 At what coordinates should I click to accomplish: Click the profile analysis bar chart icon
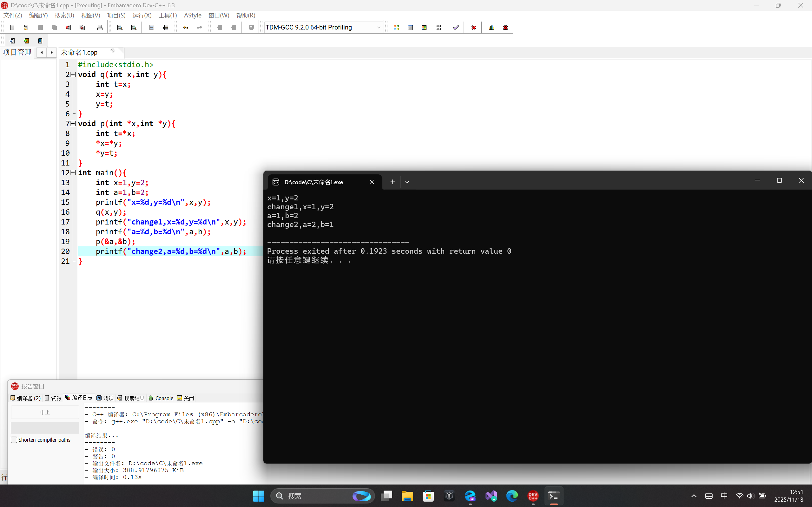point(492,28)
